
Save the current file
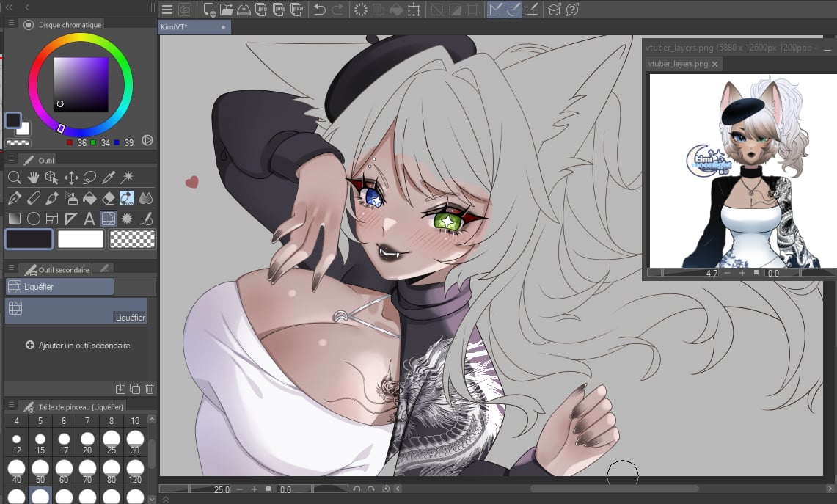244,10
